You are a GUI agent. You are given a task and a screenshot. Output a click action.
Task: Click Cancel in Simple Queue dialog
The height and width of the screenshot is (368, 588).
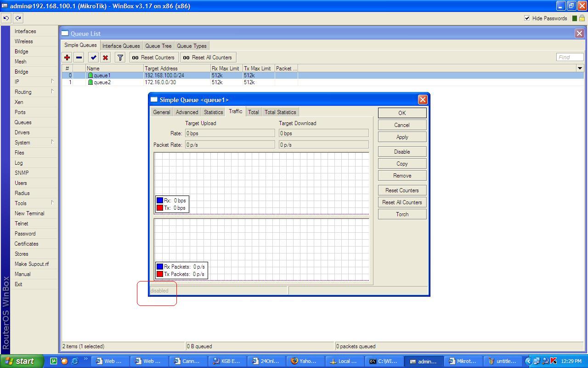pyautogui.click(x=402, y=125)
